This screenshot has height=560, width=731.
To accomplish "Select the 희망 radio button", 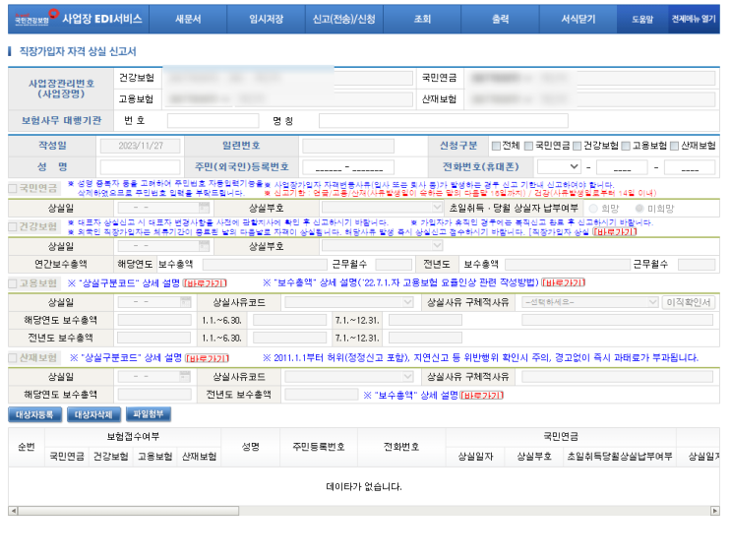I will [593, 209].
